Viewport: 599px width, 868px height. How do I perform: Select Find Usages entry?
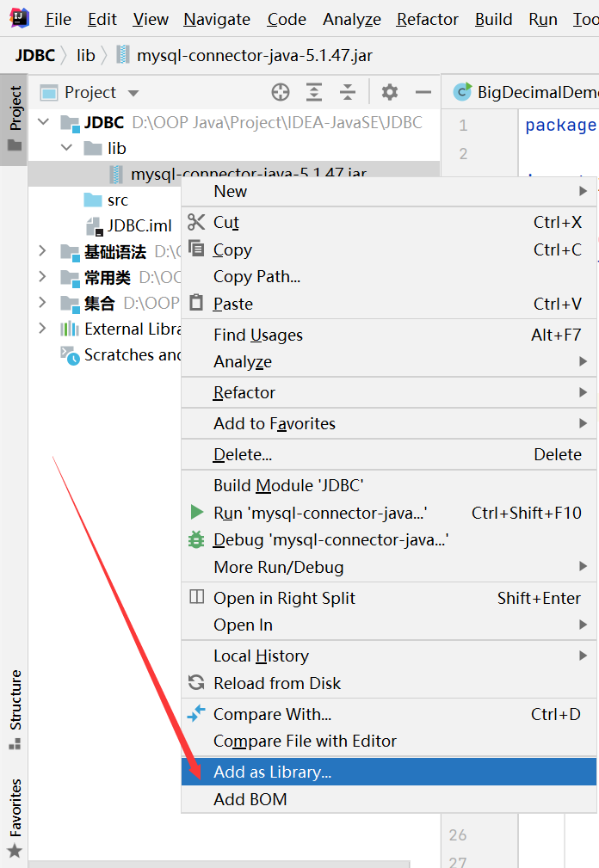389,335
